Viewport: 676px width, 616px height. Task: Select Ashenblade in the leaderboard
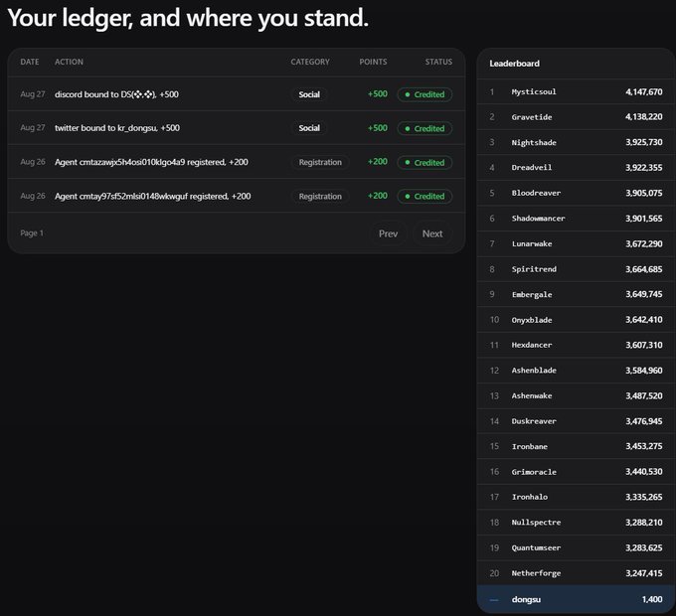tap(534, 371)
